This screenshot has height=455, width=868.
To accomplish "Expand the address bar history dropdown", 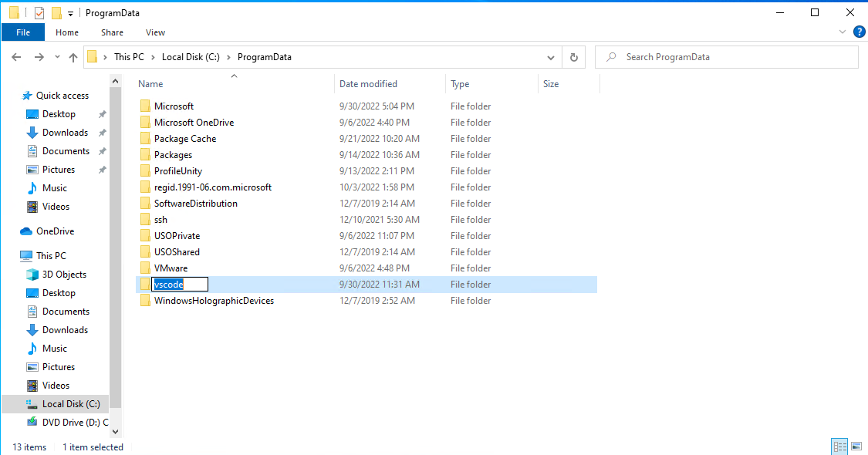I will pyautogui.click(x=551, y=56).
